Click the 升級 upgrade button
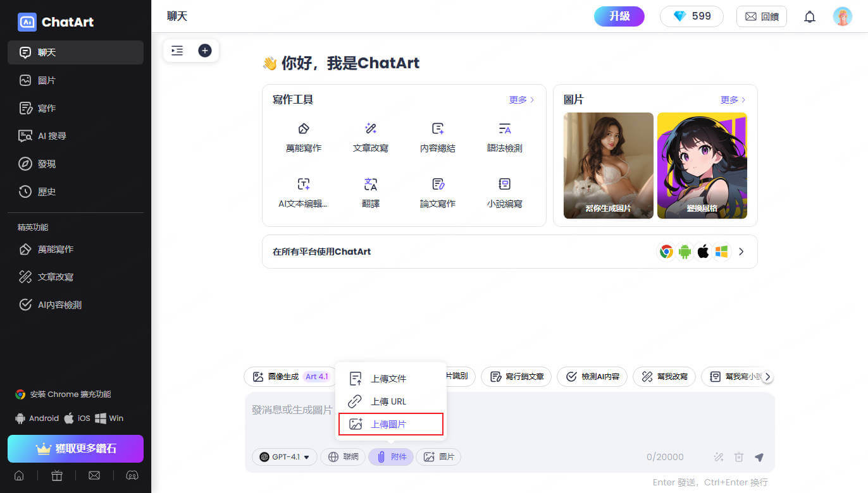The height and width of the screenshot is (493, 868). [x=619, y=16]
